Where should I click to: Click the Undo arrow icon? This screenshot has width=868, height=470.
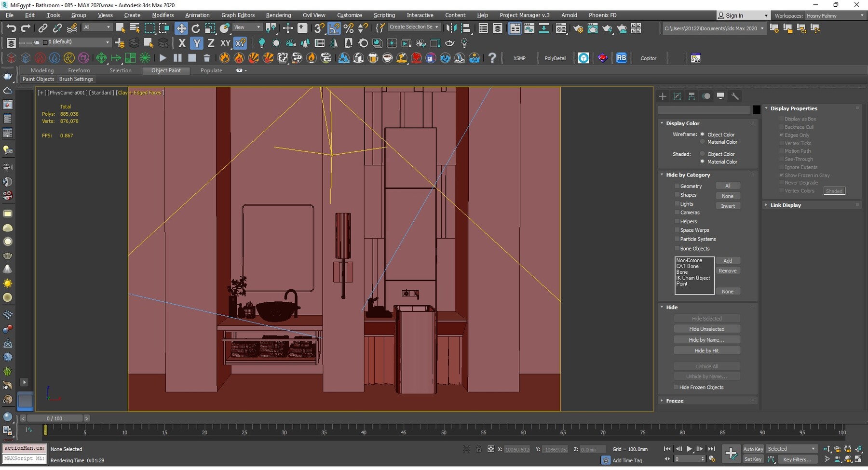point(11,28)
